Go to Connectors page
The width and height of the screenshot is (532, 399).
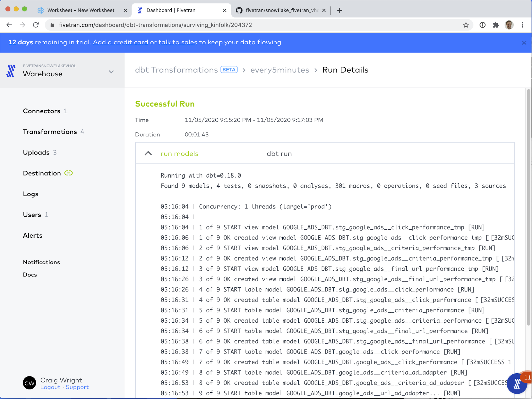[42, 111]
